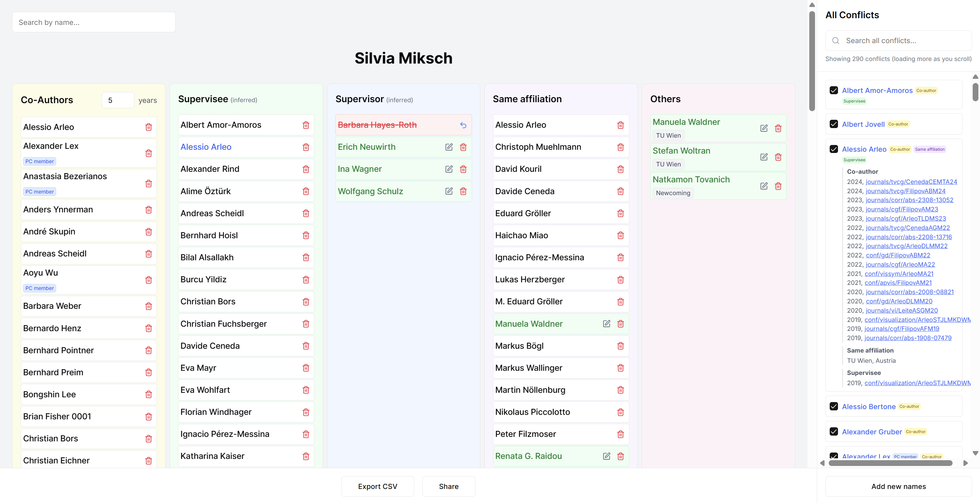The height and width of the screenshot is (503, 980).
Task: Edit Renata G. Raidou affiliation entry
Action: (x=606, y=456)
